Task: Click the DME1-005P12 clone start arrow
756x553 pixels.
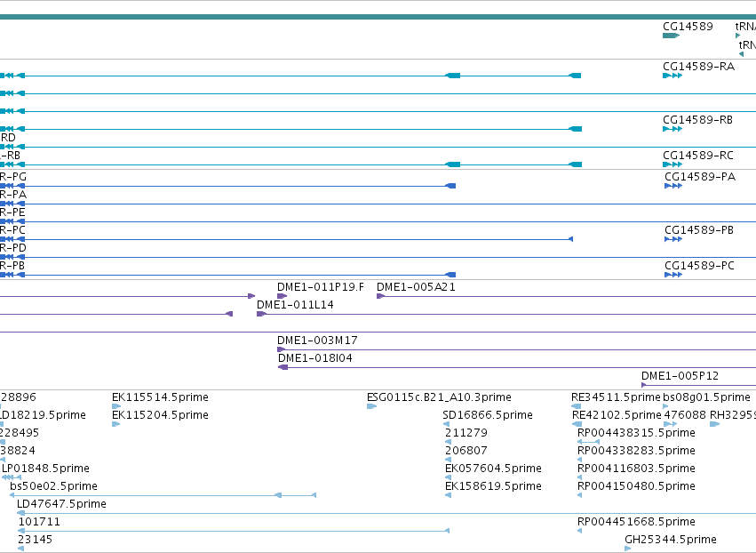Action: (644, 385)
